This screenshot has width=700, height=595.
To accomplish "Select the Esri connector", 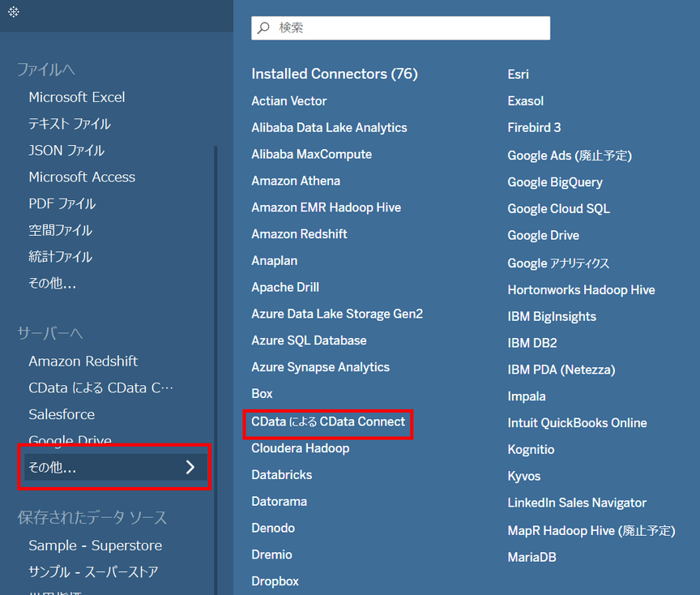I will click(518, 74).
